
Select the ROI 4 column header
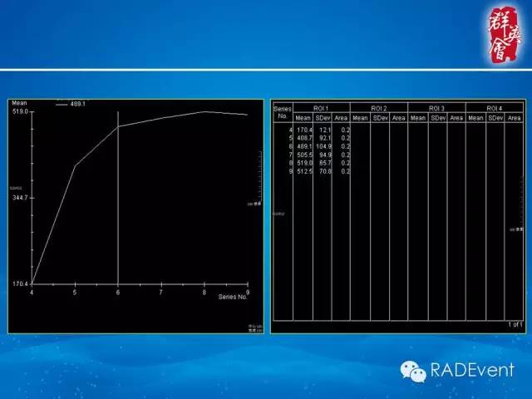(494, 109)
